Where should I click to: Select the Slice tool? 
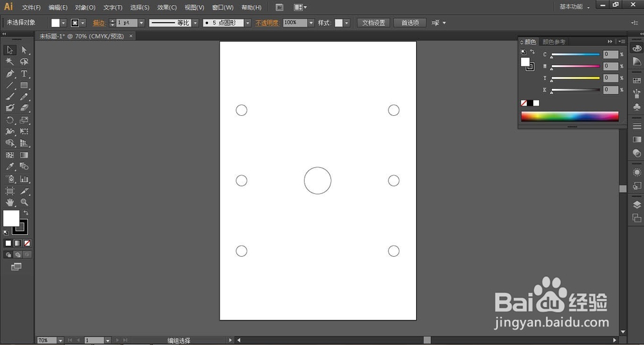tap(24, 191)
